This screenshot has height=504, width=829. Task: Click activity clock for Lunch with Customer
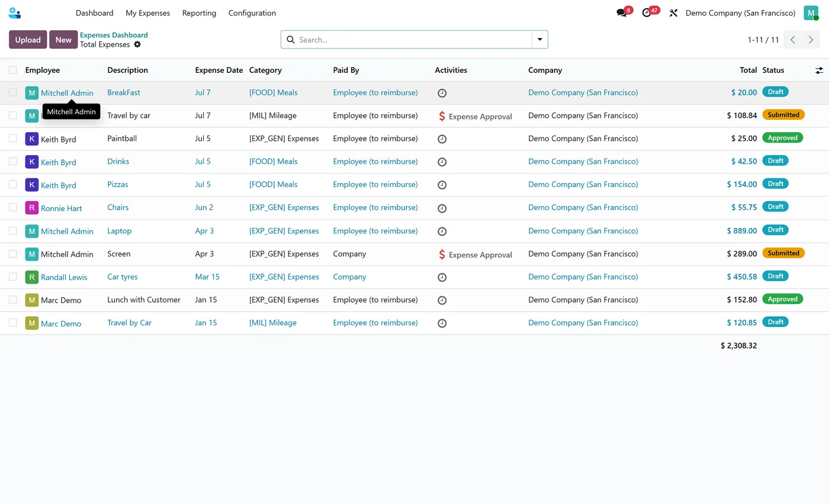click(442, 300)
